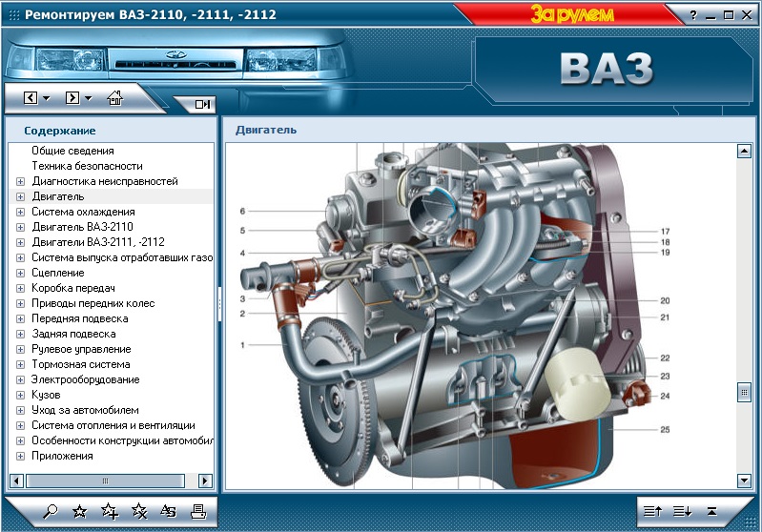Open the forward history dropdown arrow

click(89, 98)
